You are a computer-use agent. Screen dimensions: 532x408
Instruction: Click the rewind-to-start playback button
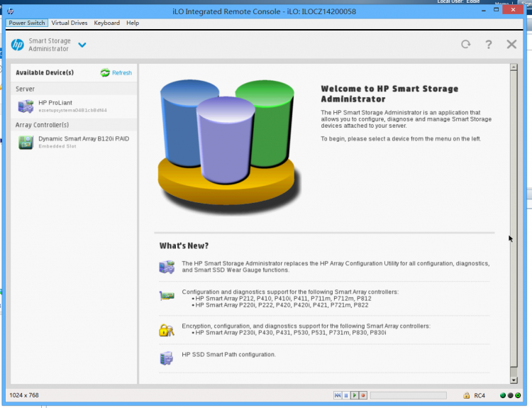pos(338,395)
